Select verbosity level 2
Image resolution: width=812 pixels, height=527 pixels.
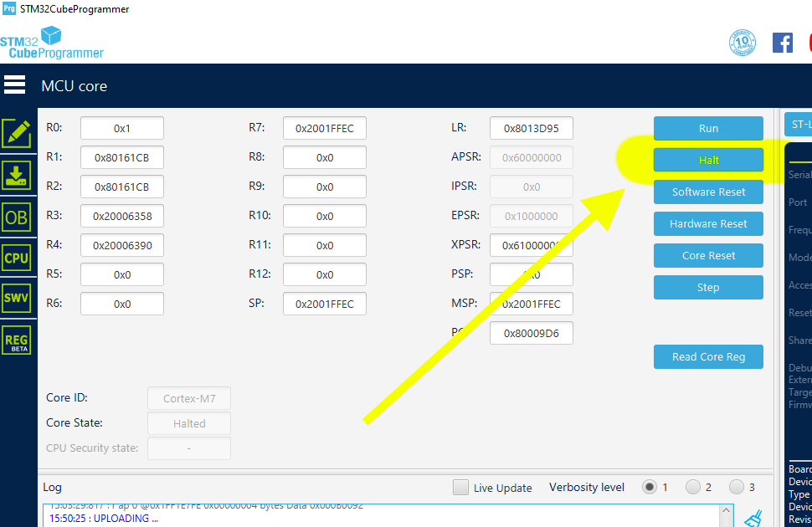(693, 487)
